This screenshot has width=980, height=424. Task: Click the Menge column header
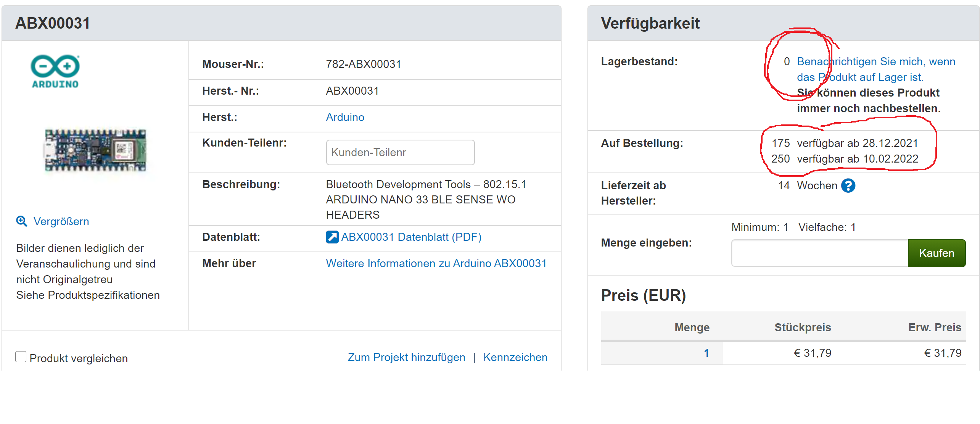pos(692,327)
